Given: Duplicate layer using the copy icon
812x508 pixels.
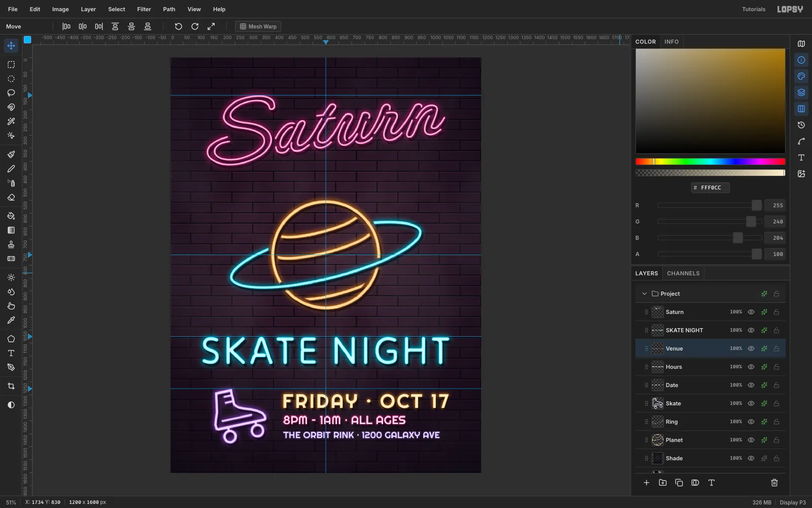Looking at the screenshot, I should point(679,483).
